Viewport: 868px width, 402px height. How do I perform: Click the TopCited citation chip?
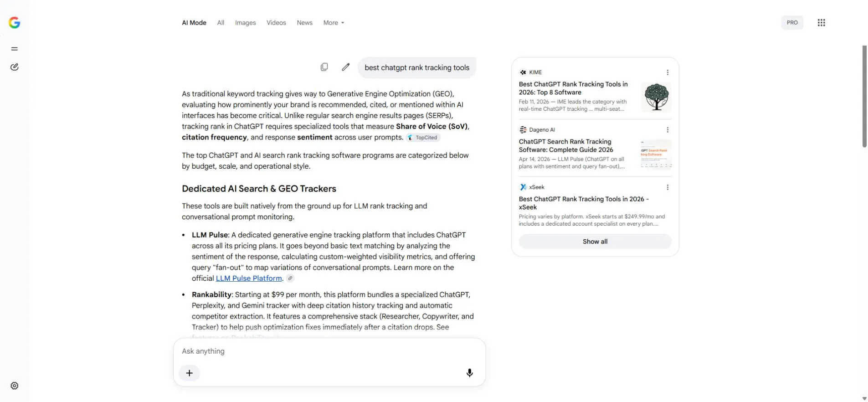(x=423, y=138)
